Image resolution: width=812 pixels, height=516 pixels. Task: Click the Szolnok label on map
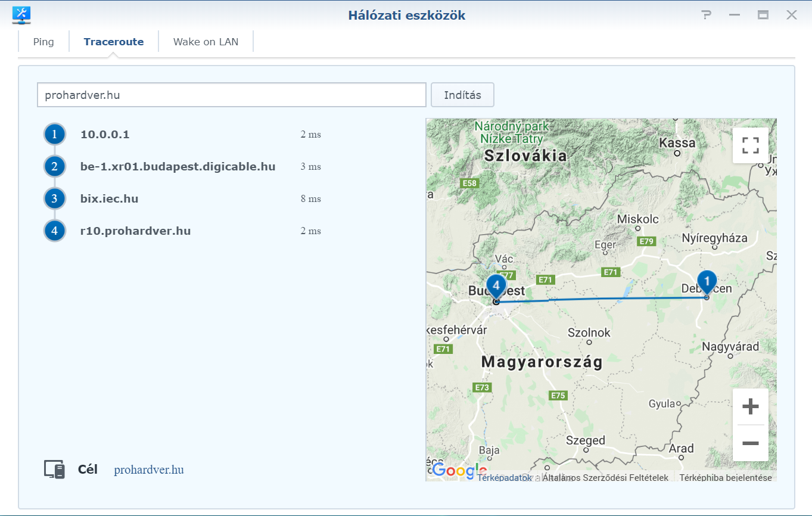(589, 332)
